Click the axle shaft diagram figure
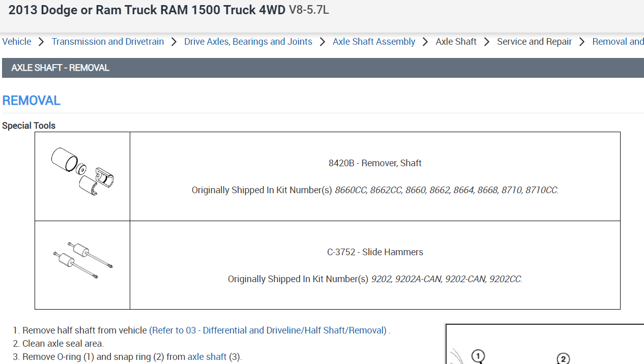Screen dimensions: 644x364 545,344
